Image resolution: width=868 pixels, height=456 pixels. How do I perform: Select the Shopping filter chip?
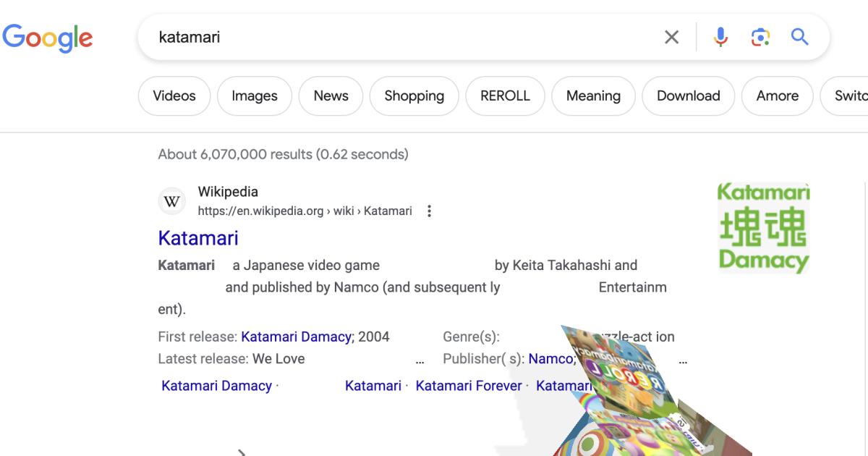click(x=414, y=96)
